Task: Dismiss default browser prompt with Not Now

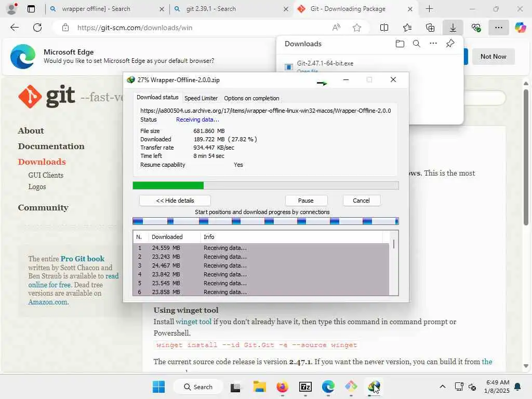Action: (493, 57)
